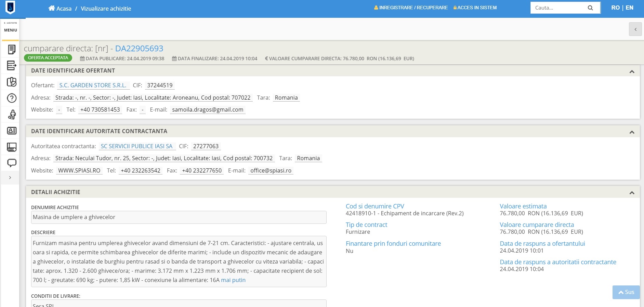644x307 pixels.
Task: Go to Acasa home breadcrumb
Action: 64,9
